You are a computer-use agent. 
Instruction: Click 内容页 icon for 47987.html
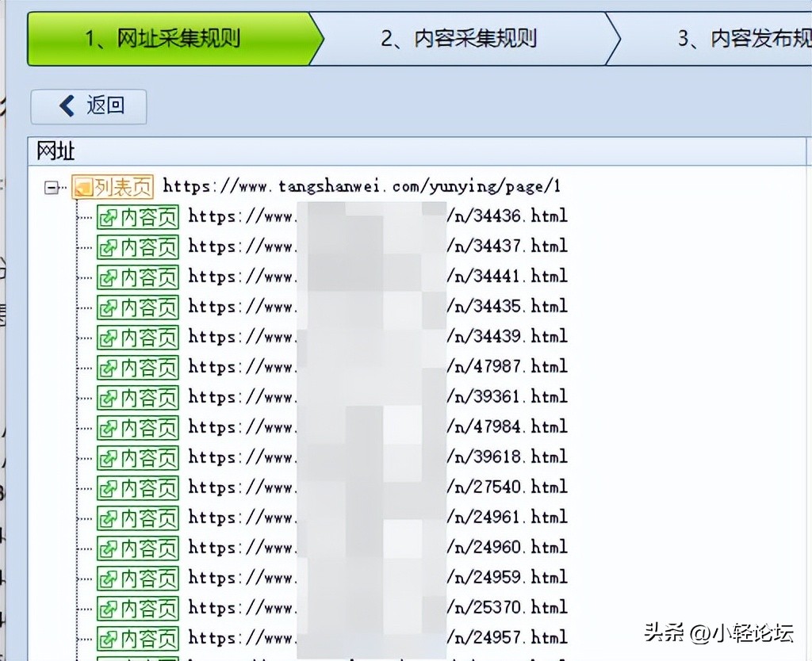tap(138, 368)
